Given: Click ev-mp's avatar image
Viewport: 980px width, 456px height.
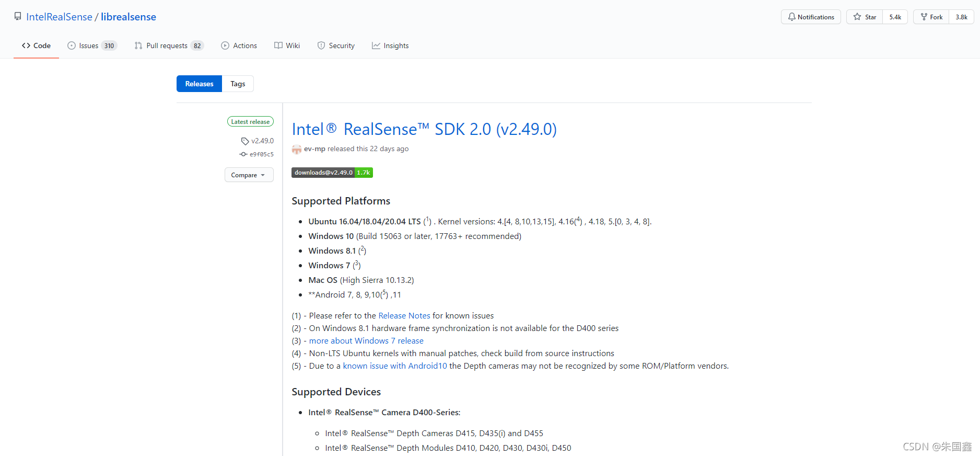Looking at the screenshot, I should click(297, 149).
